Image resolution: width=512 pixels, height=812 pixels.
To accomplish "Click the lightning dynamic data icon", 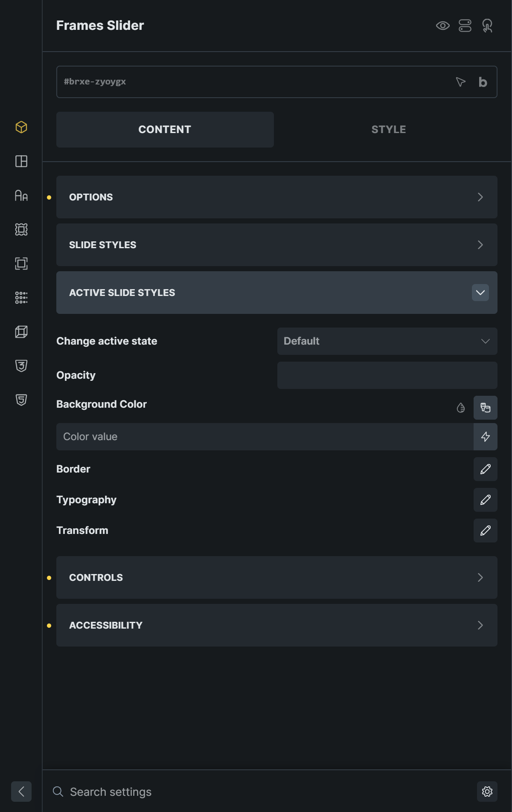I will (486, 437).
